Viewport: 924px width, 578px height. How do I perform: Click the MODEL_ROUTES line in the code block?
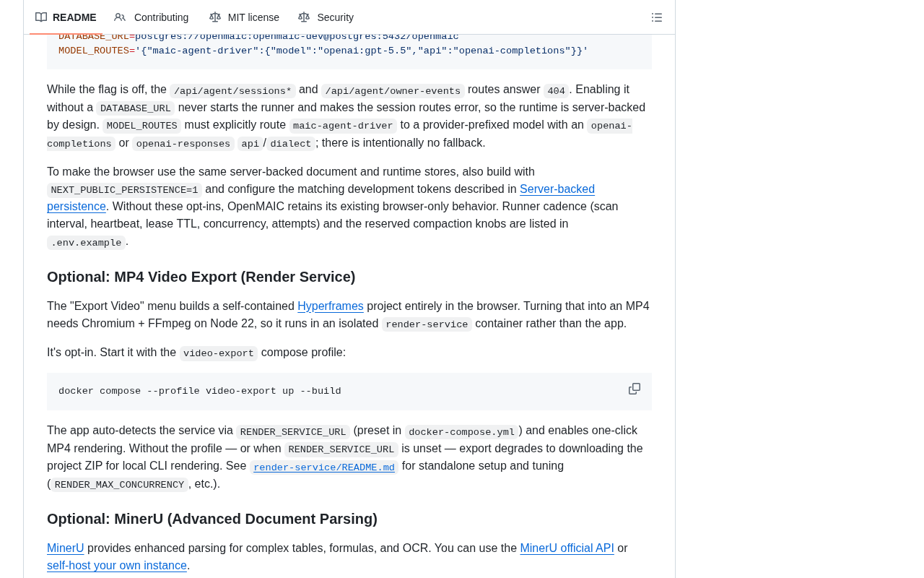323,51
